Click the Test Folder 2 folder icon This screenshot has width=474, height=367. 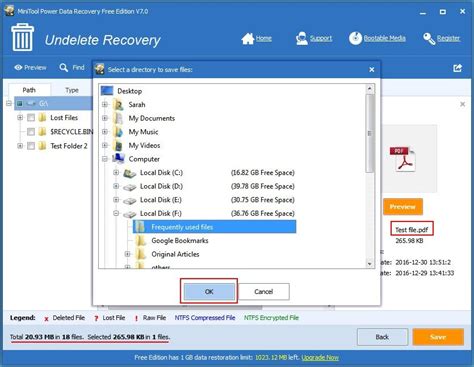pyautogui.click(x=42, y=146)
